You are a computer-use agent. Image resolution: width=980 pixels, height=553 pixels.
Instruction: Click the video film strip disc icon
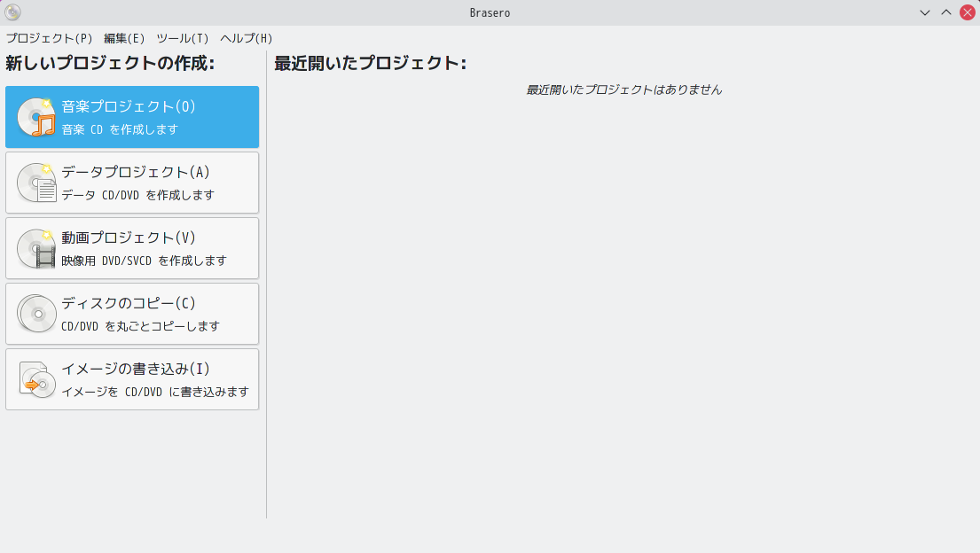coord(36,248)
